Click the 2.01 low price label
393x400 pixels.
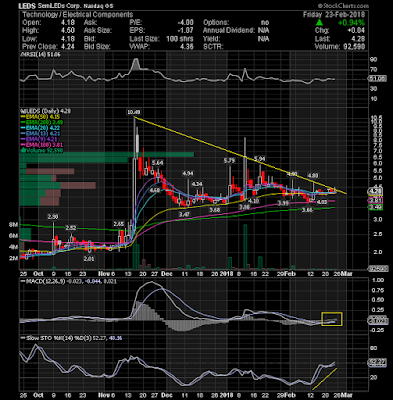point(89,259)
